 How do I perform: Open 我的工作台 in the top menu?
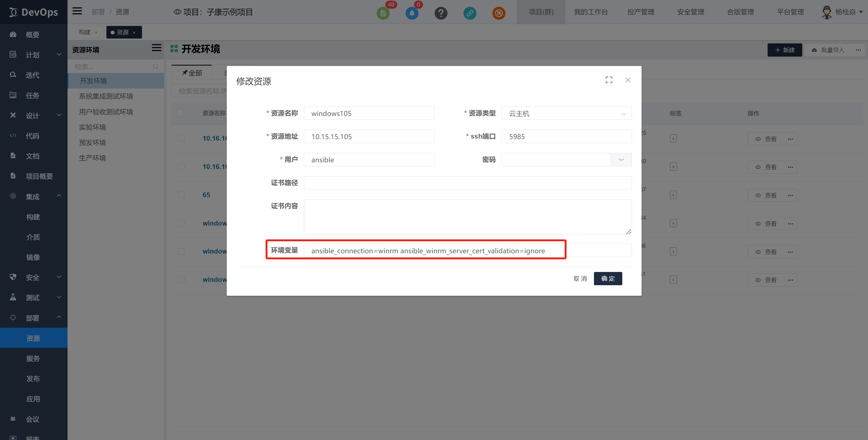pos(591,12)
